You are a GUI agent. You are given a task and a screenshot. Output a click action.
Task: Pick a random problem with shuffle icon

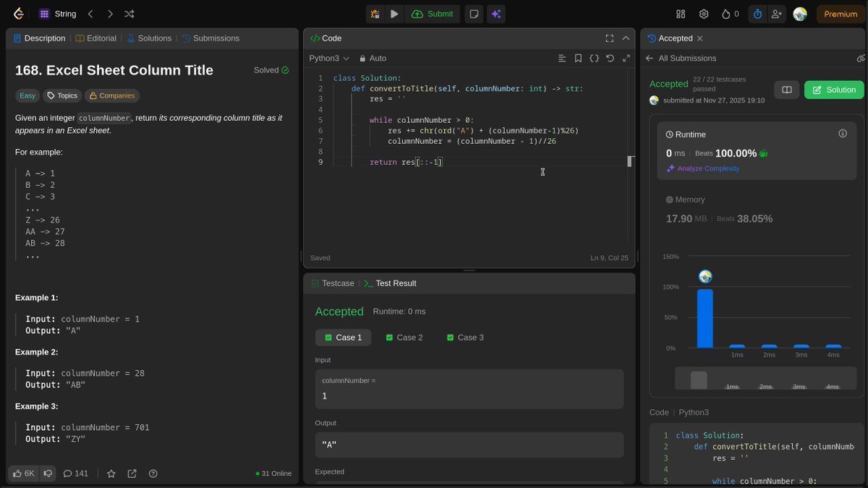click(x=129, y=14)
